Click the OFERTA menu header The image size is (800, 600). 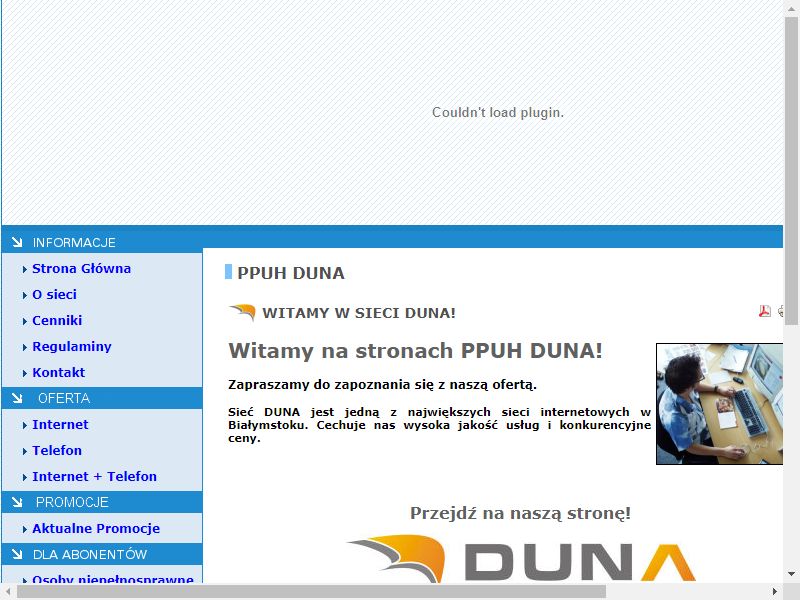(x=102, y=398)
